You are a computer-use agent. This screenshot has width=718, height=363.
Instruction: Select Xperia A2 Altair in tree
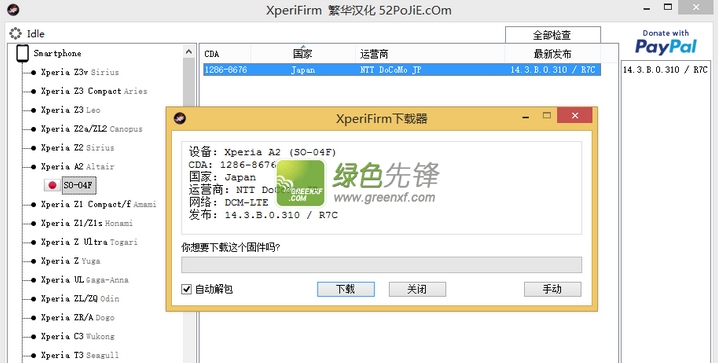pyautogui.click(x=77, y=167)
